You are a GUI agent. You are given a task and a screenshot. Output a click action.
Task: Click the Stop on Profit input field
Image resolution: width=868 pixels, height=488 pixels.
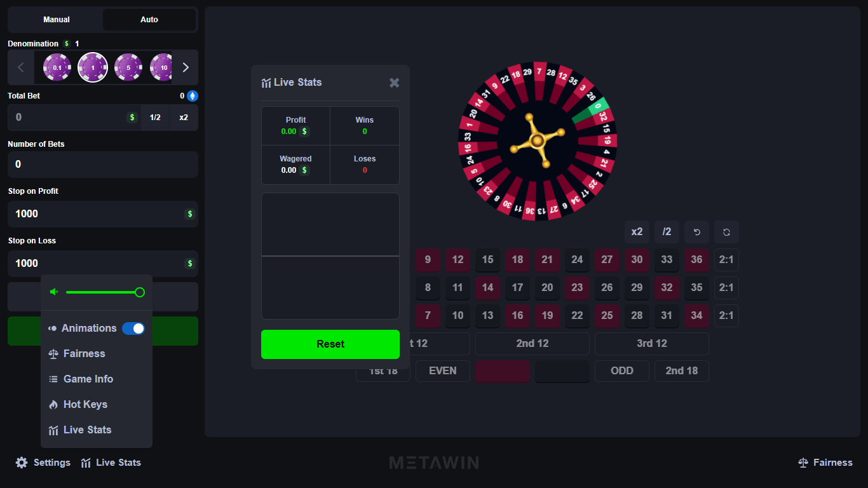coord(103,214)
